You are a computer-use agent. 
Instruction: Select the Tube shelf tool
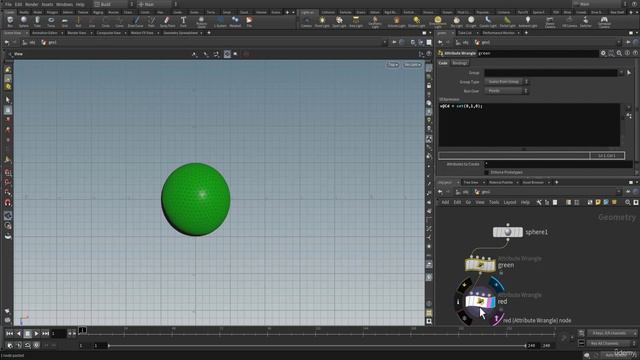37,22
